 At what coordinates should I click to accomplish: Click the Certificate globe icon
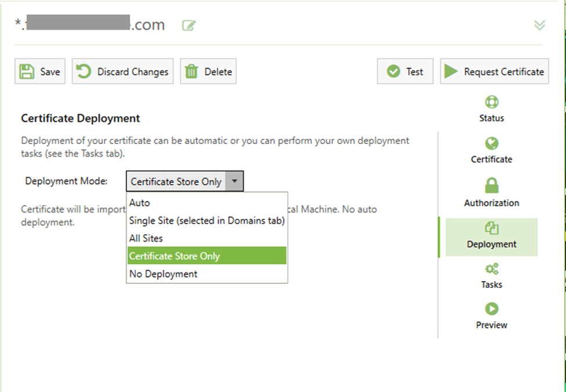tap(492, 143)
